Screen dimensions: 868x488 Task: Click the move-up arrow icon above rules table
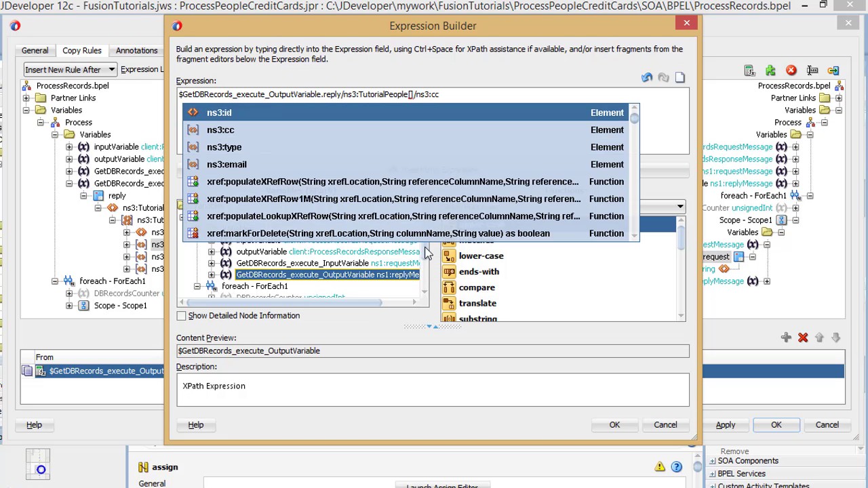pos(819,338)
